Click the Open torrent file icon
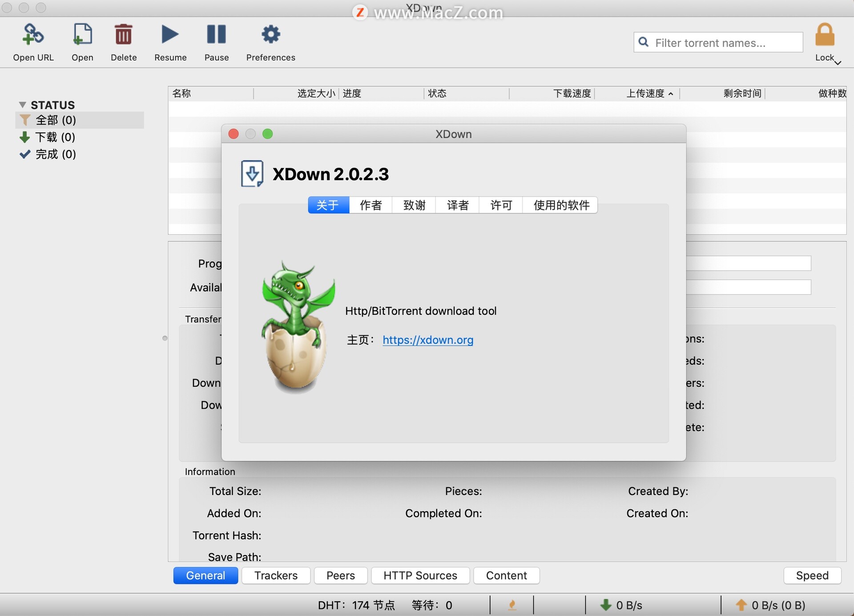 (x=82, y=34)
